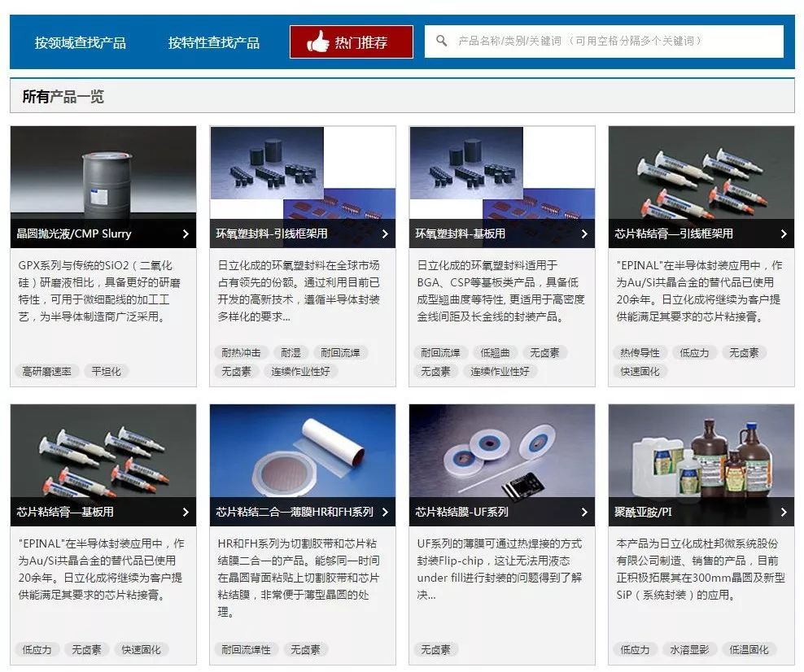Open the 芯片粘结膜-UF系列 title link
The height and width of the screenshot is (672, 804).
[462, 512]
